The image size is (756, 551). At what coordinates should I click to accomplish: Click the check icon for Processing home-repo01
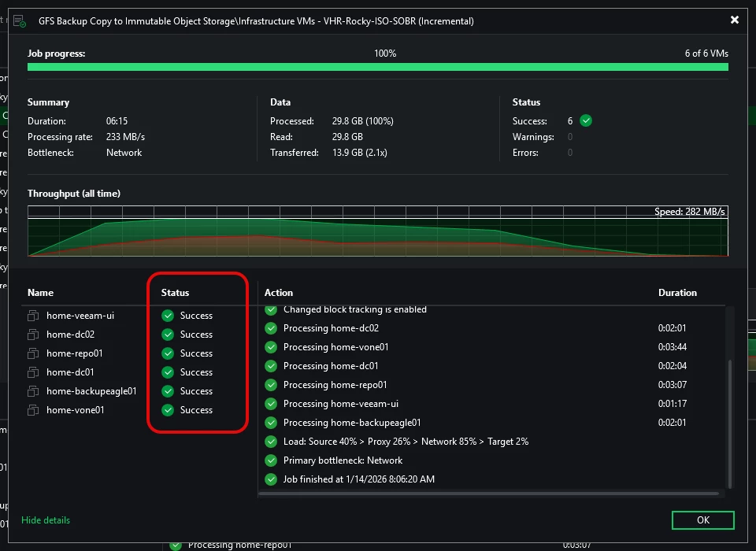(271, 385)
